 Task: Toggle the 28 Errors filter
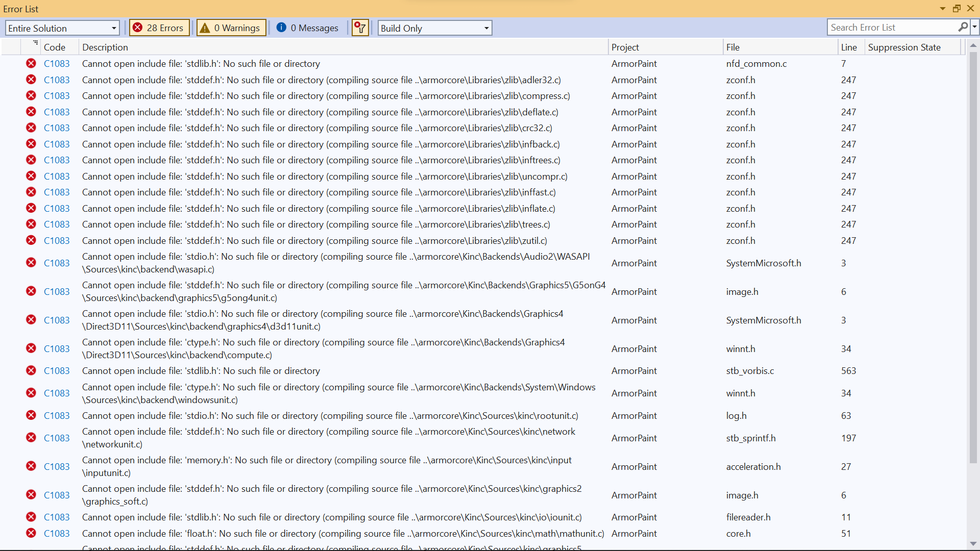159,28
